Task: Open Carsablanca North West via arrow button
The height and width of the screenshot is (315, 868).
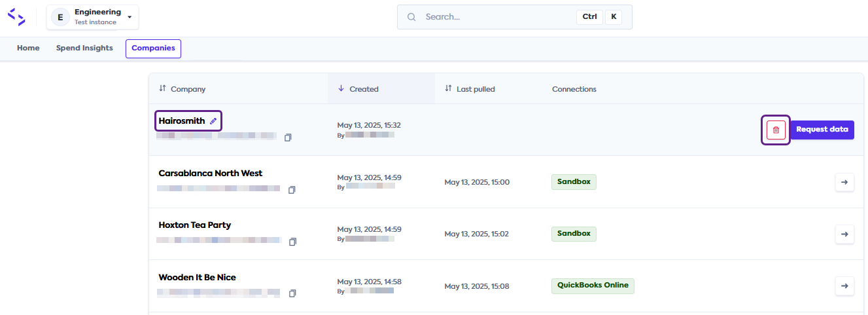Action: pyautogui.click(x=844, y=182)
